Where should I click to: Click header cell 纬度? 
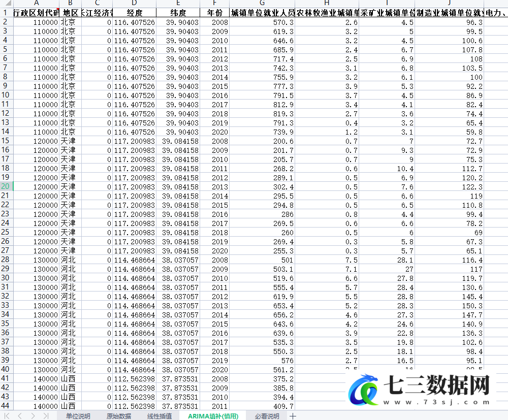(x=178, y=13)
